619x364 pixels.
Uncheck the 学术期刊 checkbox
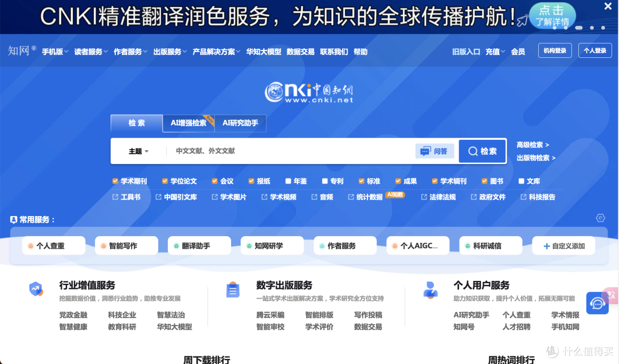pyautogui.click(x=115, y=181)
